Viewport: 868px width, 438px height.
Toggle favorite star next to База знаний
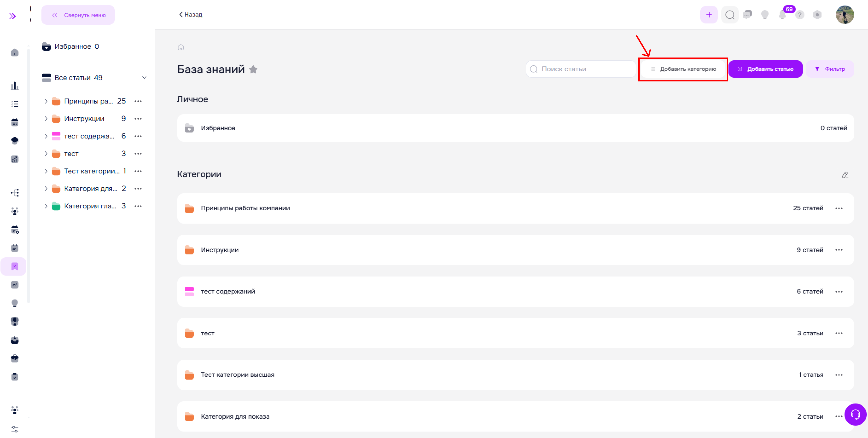[253, 69]
